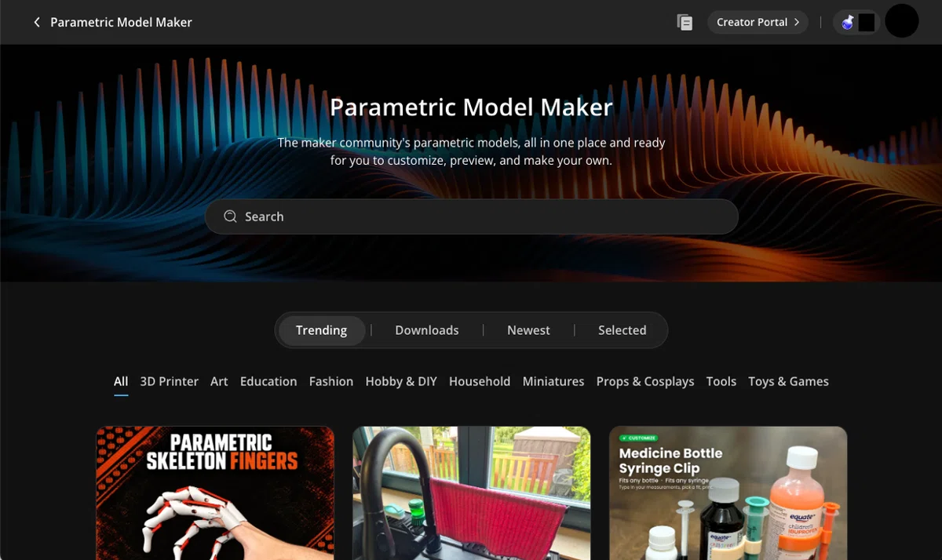The height and width of the screenshot is (560, 942).
Task: Filter by Toys & Games category
Action: pyautogui.click(x=788, y=381)
